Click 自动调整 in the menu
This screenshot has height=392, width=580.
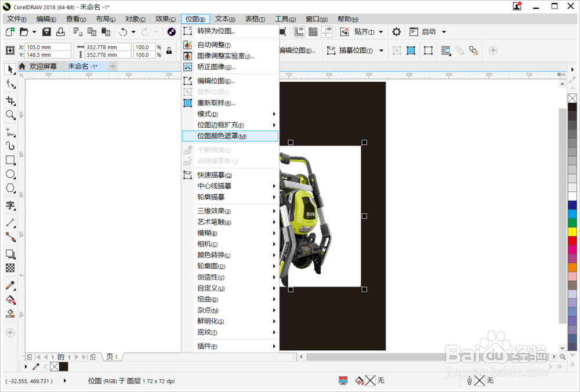click(230, 45)
